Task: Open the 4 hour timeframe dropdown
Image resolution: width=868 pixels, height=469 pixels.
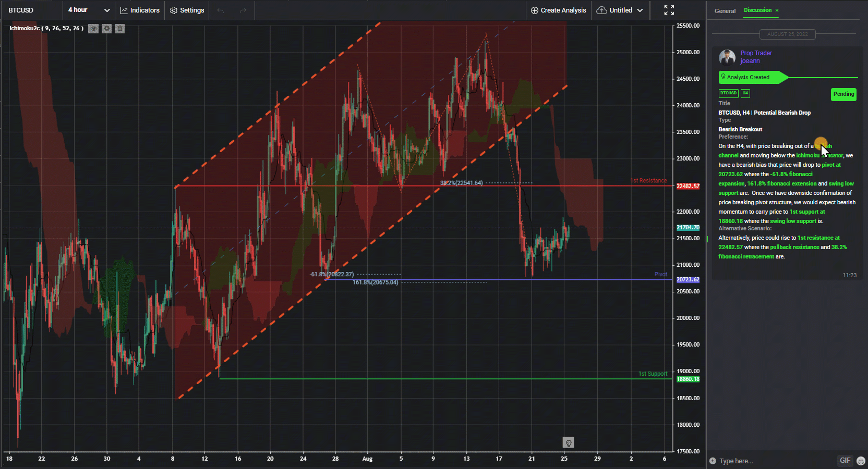Action: click(89, 10)
